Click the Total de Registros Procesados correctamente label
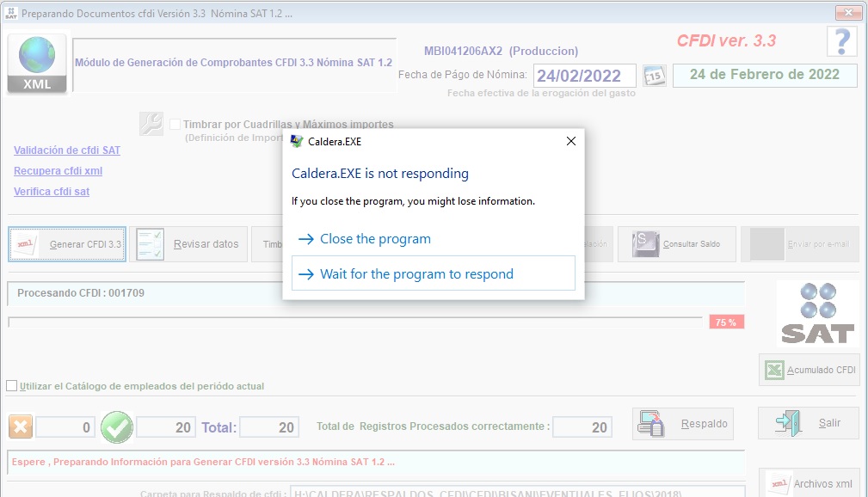The image size is (868, 497). pyautogui.click(x=433, y=426)
